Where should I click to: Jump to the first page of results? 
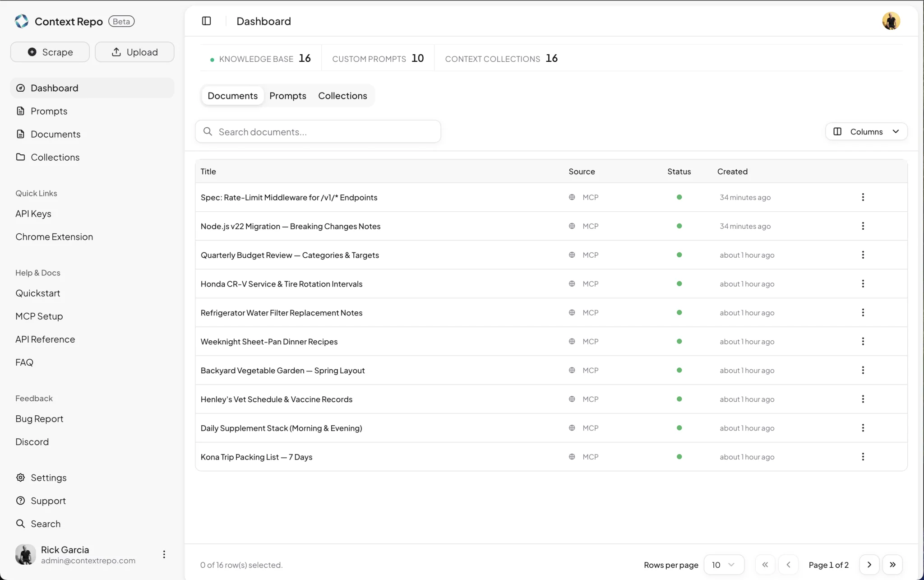[765, 565]
